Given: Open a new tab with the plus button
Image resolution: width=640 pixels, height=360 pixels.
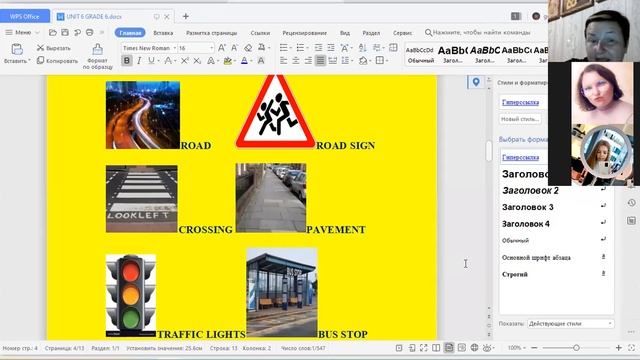Looking at the screenshot, I should pyautogui.click(x=186, y=16).
